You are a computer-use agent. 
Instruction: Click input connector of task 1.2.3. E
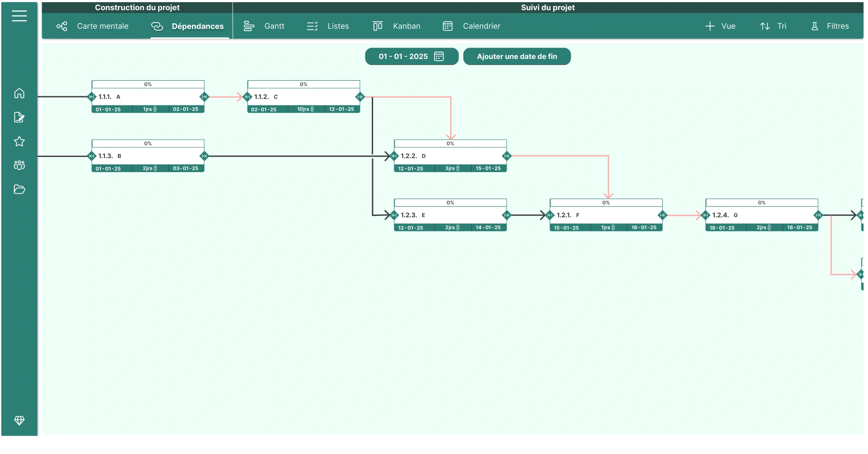click(x=394, y=215)
